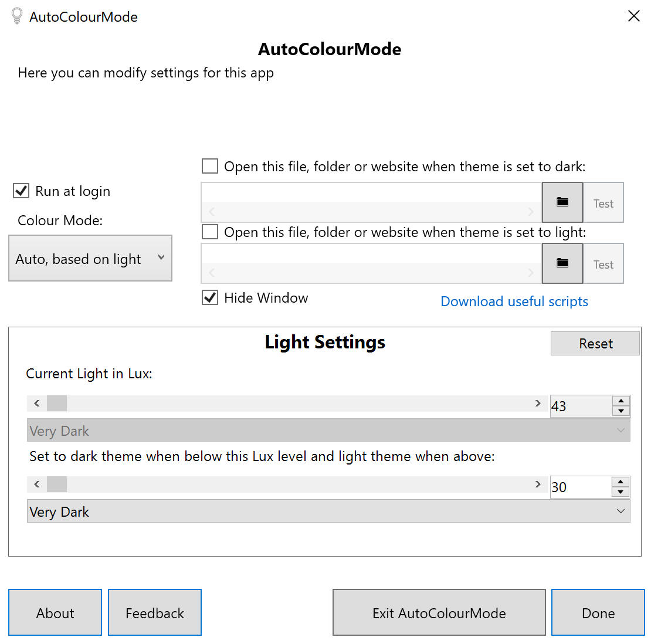Image resolution: width=651 pixels, height=644 pixels.
Task: Click the folder browse icon for light theme file
Action: pos(562,263)
